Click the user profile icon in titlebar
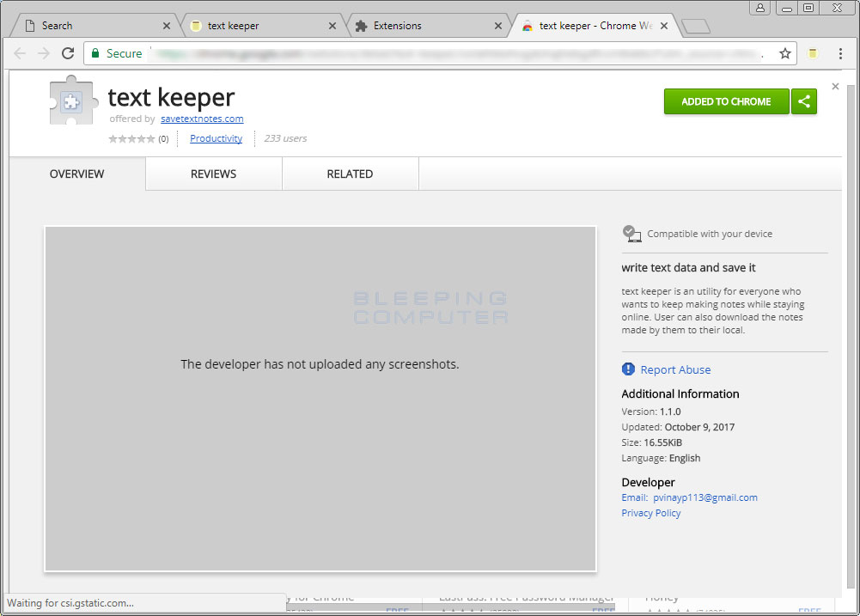This screenshot has height=616, width=860. coord(759,8)
